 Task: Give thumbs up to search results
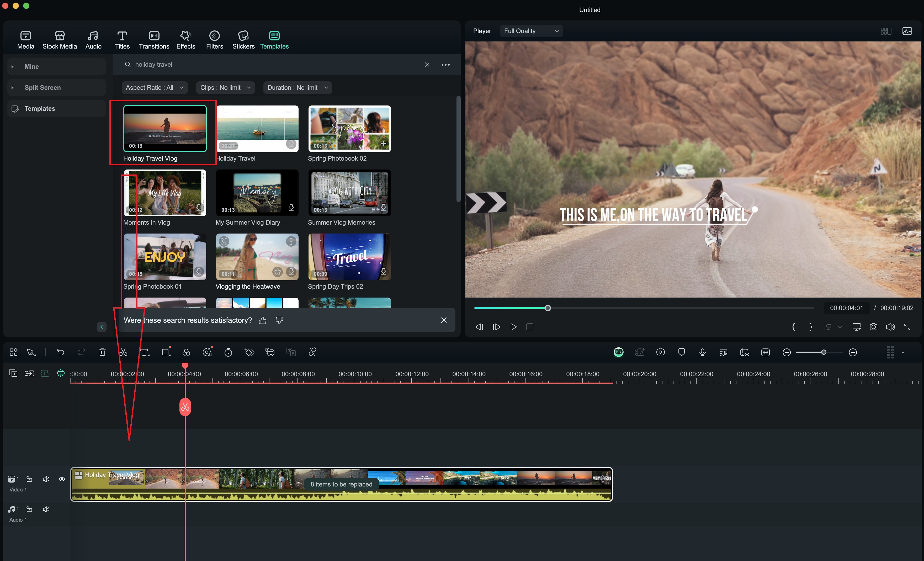pyautogui.click(x=263, y=320)
